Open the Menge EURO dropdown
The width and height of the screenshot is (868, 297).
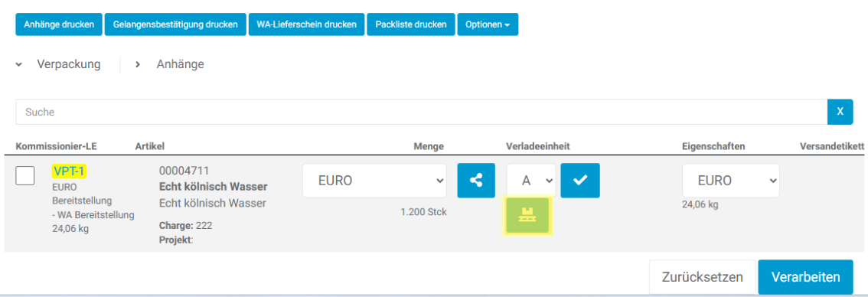click(374, 181)
